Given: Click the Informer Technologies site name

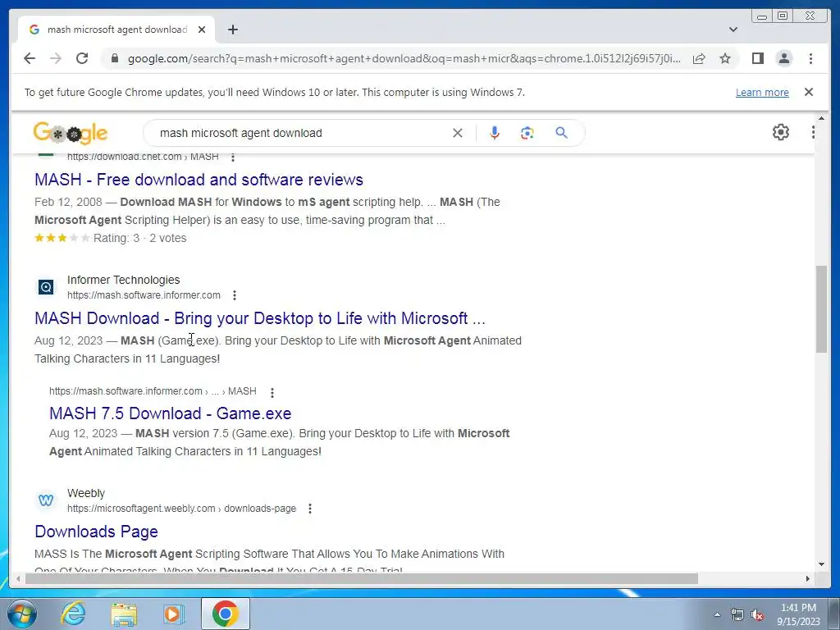Looking at the screenshot, I should [x=123, y=280].
